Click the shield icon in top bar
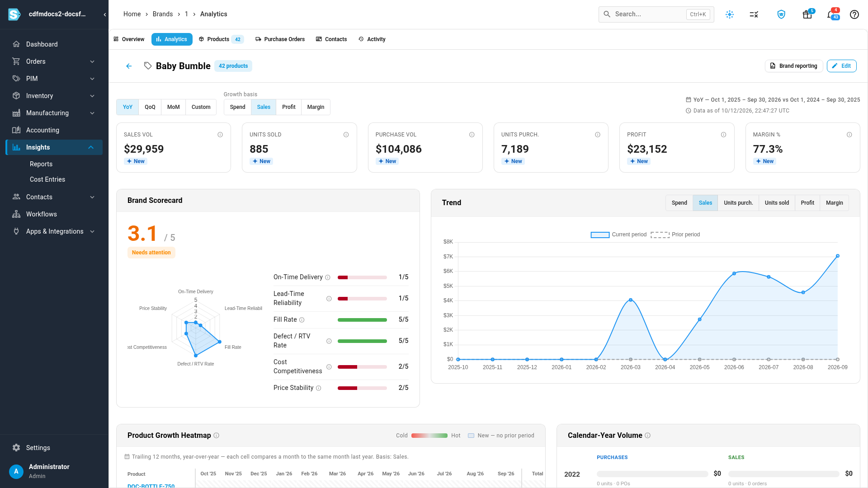 click(781, 14)
